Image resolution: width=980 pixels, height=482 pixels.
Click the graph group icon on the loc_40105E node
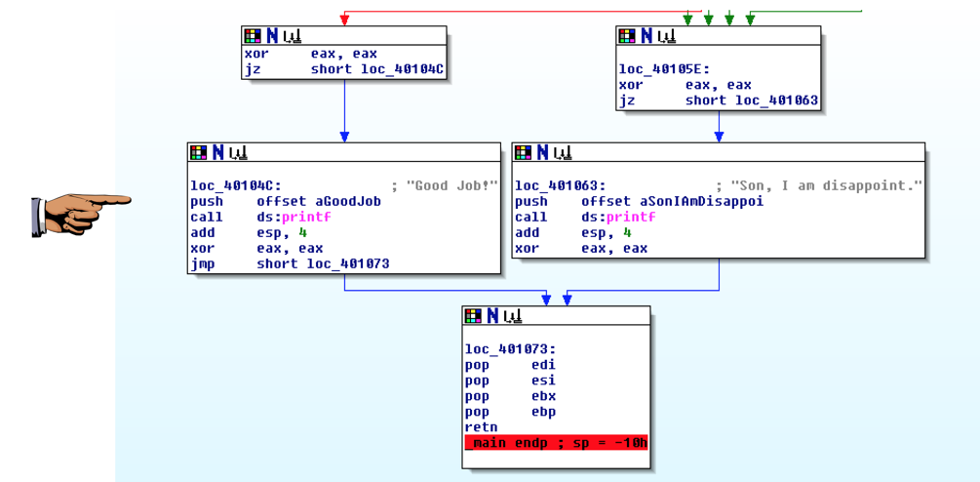coord(666,37)
